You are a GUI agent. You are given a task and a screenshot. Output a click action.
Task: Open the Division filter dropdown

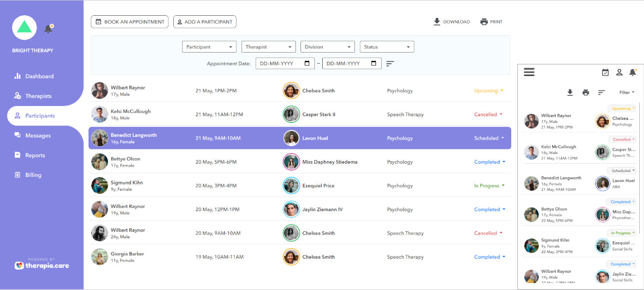tap(328, 47)
